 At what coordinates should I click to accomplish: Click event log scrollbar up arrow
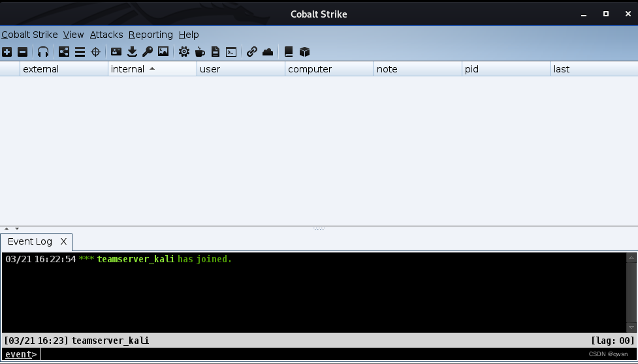point(631,258)
